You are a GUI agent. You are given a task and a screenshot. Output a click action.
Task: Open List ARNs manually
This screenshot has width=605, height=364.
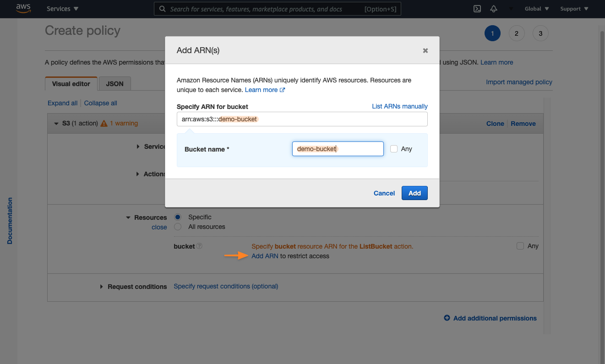pos(399,106)
